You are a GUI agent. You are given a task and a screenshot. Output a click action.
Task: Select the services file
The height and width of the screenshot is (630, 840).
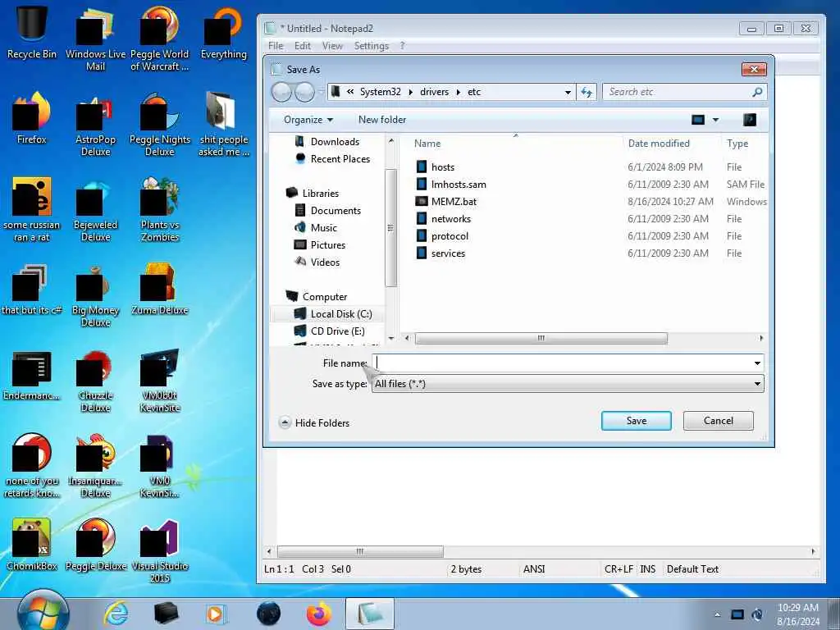click(448, 253)
